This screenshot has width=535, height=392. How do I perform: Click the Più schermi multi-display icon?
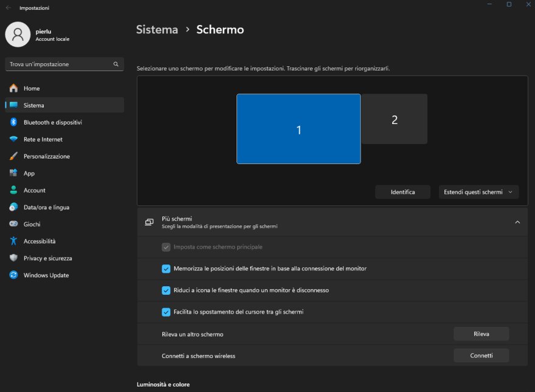click(149, 222)
